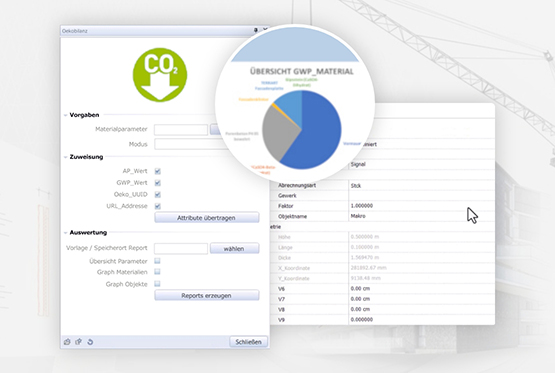Click the Attribute übertragen button
This screenshot has height=373, width=555.
point(207,218)
